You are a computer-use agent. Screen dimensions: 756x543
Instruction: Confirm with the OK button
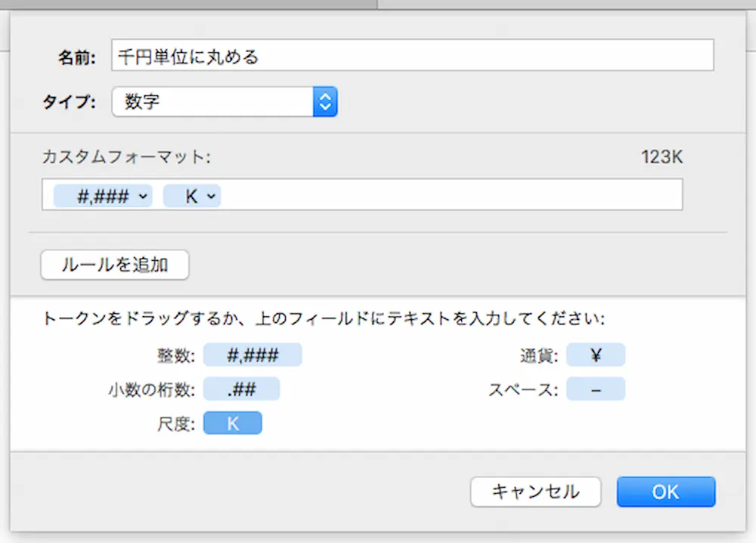(x=665, y=492)
